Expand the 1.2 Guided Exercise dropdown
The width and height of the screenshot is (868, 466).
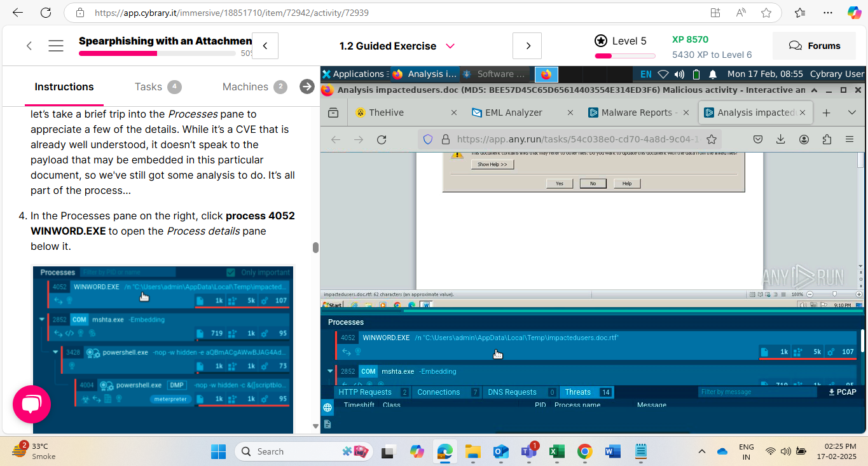450,46
